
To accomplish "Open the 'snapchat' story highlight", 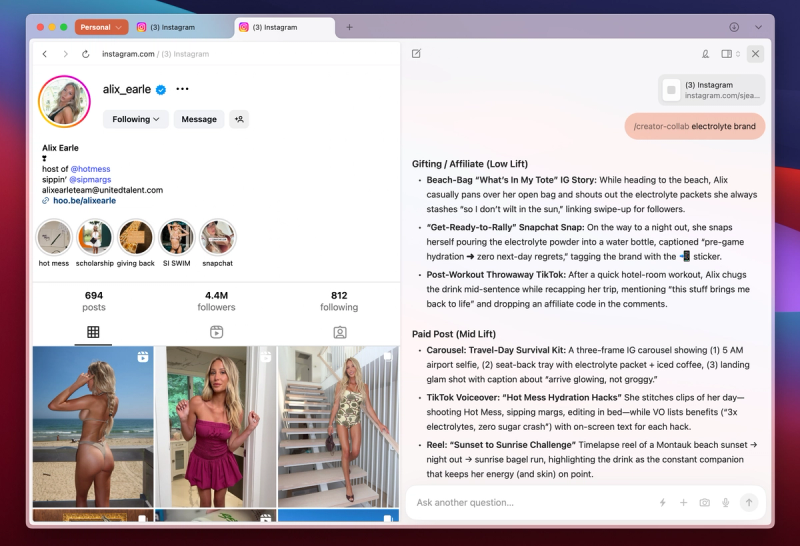I will 217,243.
